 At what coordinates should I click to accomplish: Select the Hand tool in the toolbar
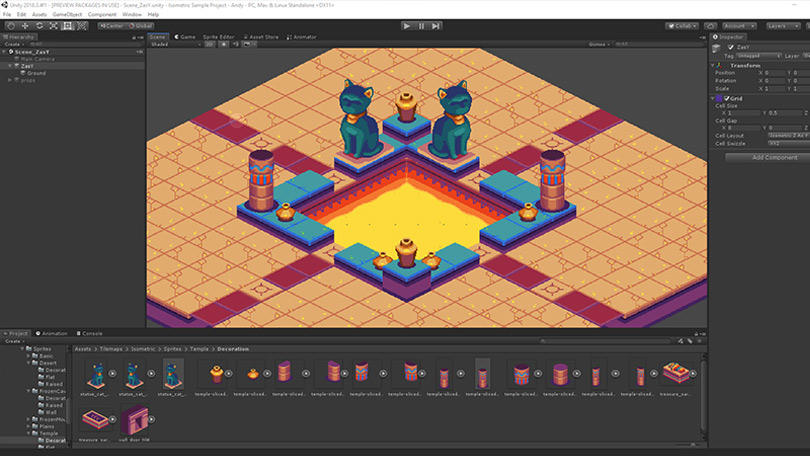pos(10,26)
